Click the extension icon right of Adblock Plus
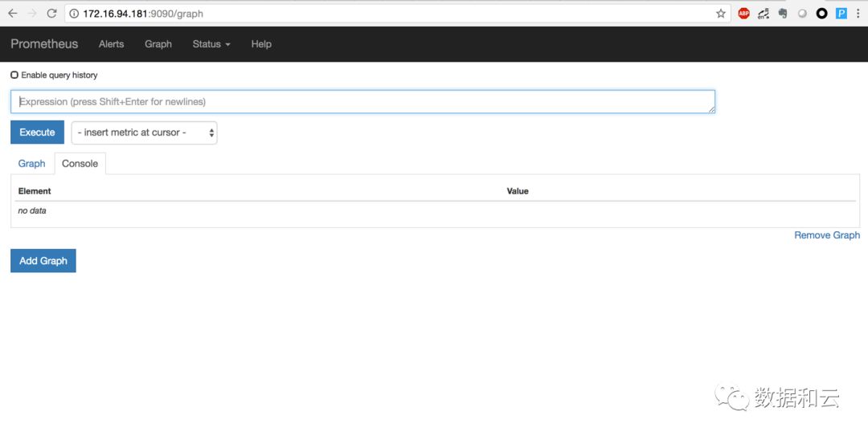 click(764, 14)
